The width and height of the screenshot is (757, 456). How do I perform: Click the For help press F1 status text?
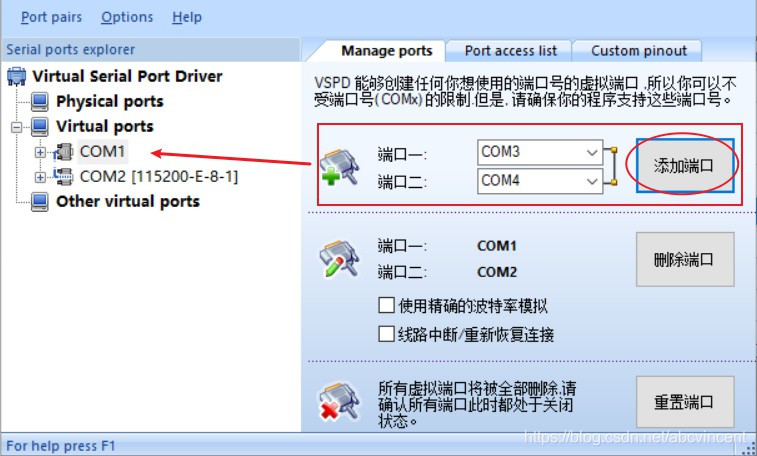(x=61, y=446)
